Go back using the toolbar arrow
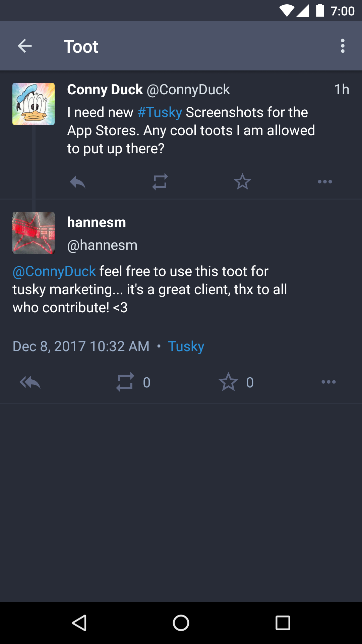The width and height of the screenshot is (362, 644). (24, 46)
